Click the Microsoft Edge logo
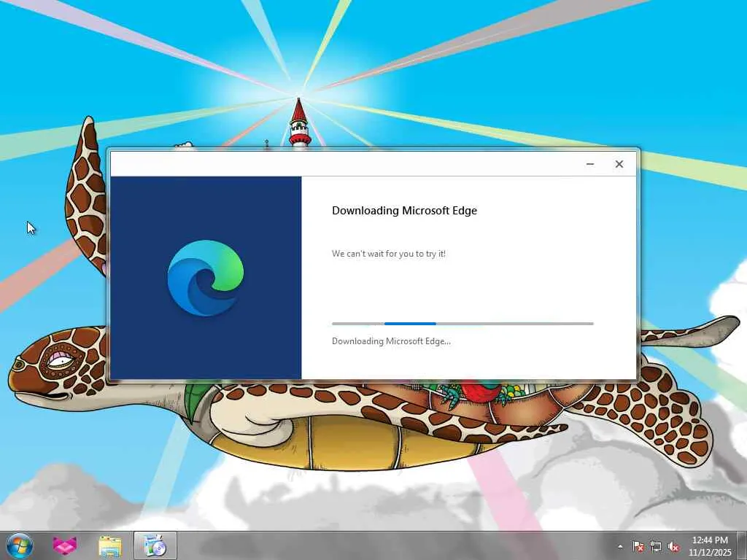This screenshot has width=747, height=560. click(x=205, y=278)
